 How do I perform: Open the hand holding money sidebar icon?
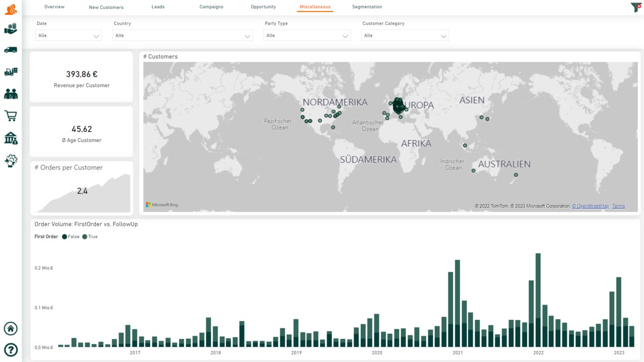pos(11,29)
